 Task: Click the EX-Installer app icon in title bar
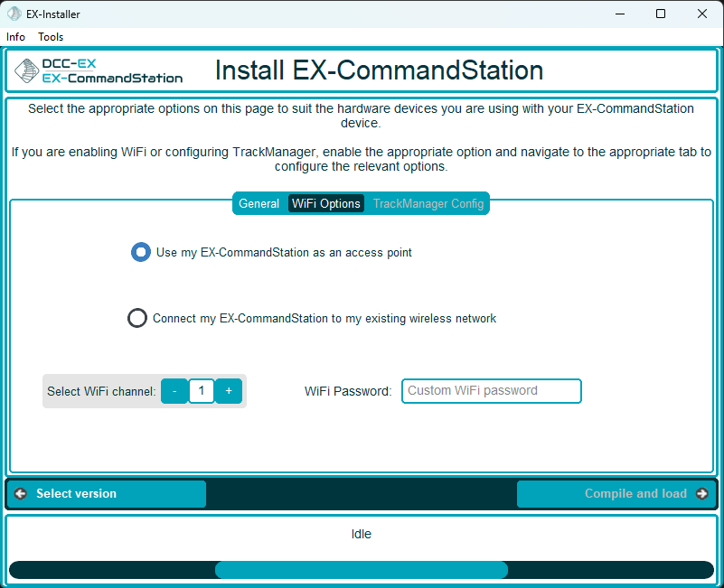14,14
